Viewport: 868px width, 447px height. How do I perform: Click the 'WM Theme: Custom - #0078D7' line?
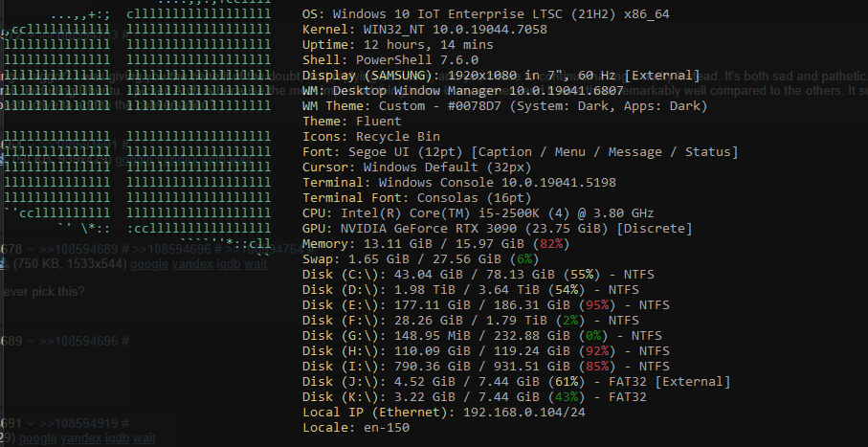(x=505, y=106)
